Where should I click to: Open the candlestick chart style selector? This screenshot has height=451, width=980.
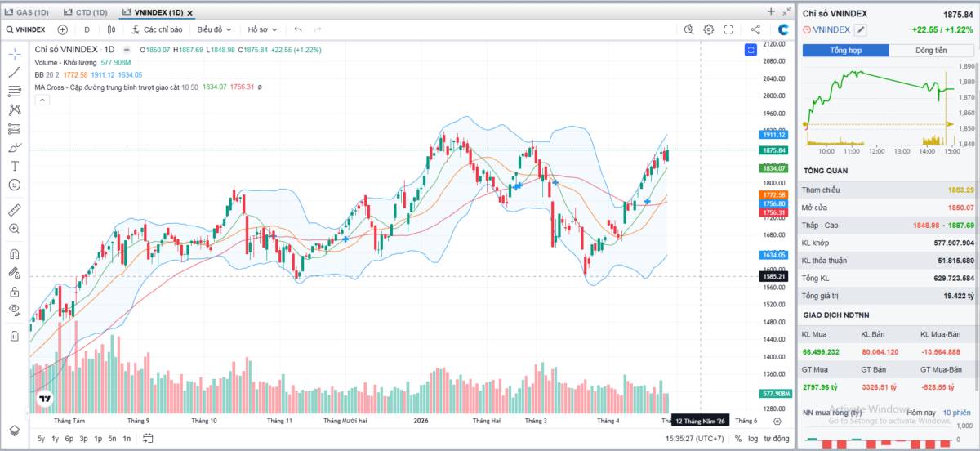coord(111,29)
